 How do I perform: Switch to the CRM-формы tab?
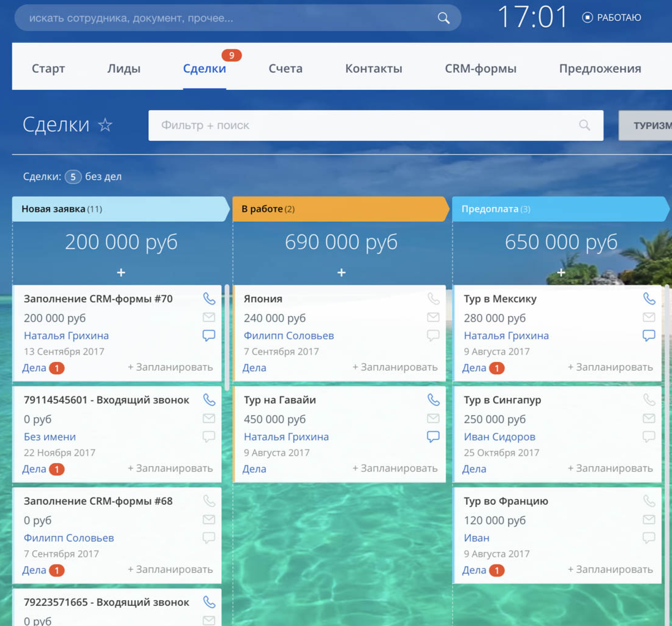(x=480, y=69)
